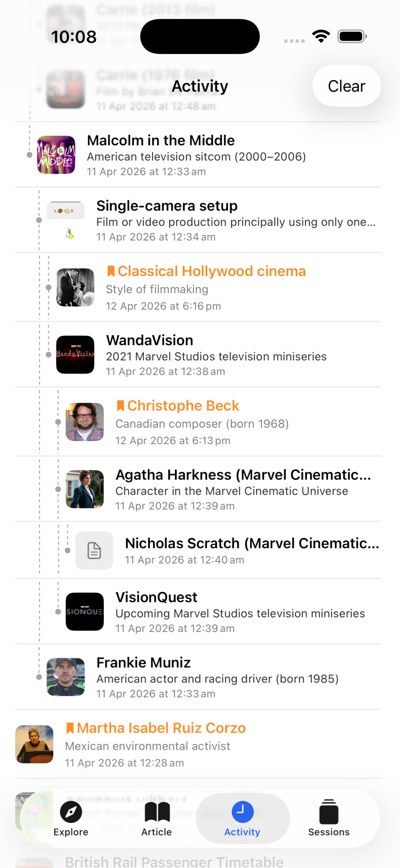Tap the Article book icon
The image size is (400, 868).
[157, 812]
